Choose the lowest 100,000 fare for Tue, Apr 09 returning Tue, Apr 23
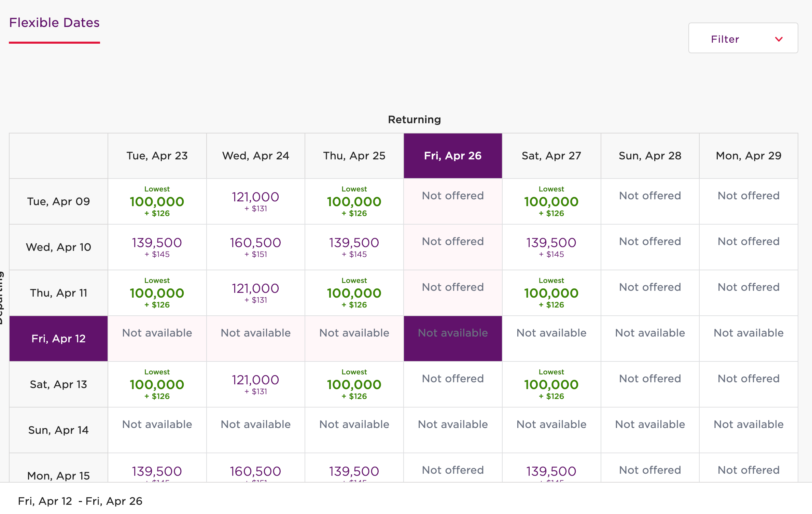Image resolution: width=812 pixels, height=514 pixels. click(x=157, y=201)
